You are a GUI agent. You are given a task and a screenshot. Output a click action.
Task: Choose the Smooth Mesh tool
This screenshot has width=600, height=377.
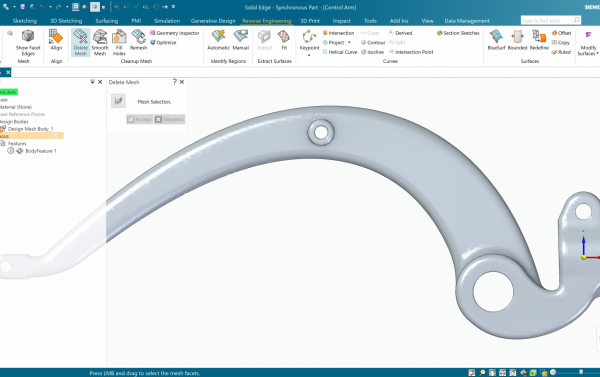coord(100,42)
